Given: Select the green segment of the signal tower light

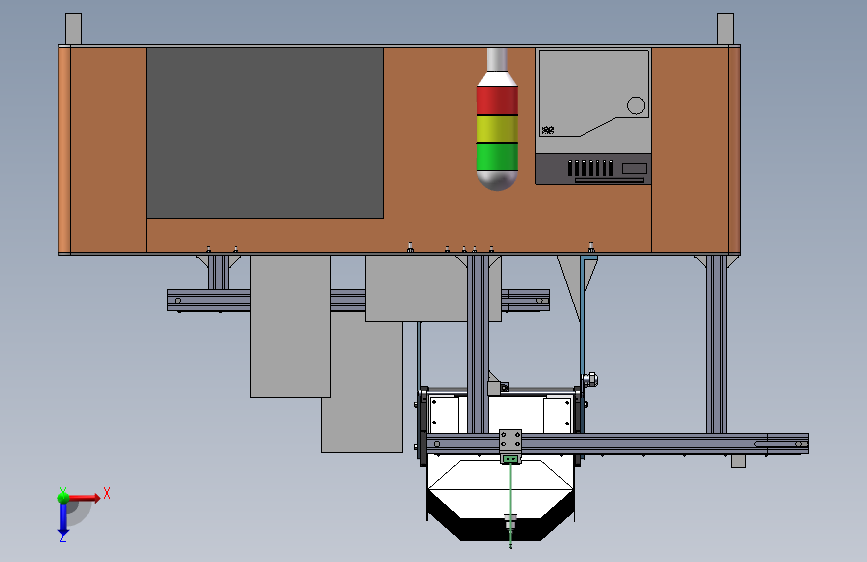Looking at the screenshot, I should (497, 157).
